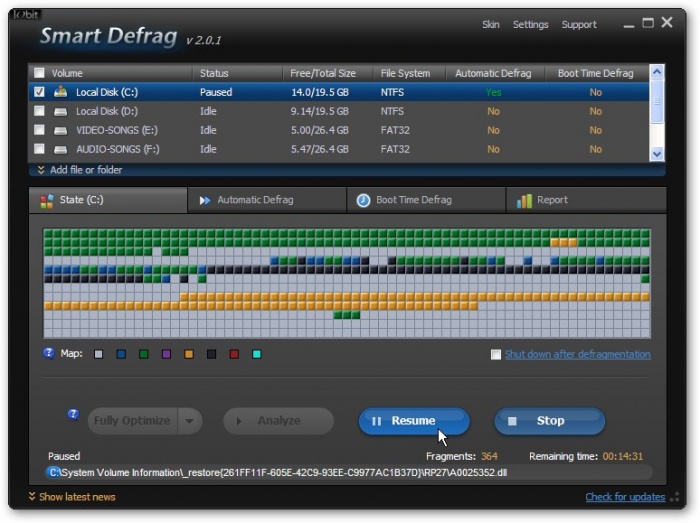Click the Resume button
Screen dimensions: 700x523
(x=414, y=421)
